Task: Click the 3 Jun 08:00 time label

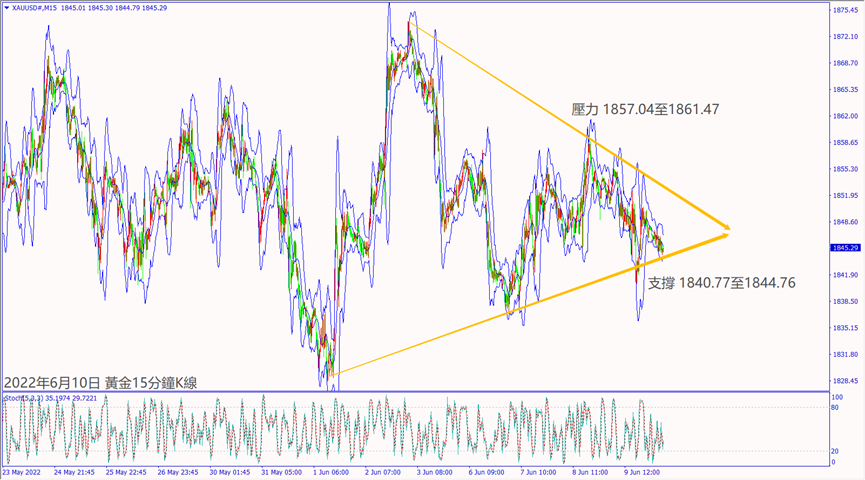Action: point(435,472)
